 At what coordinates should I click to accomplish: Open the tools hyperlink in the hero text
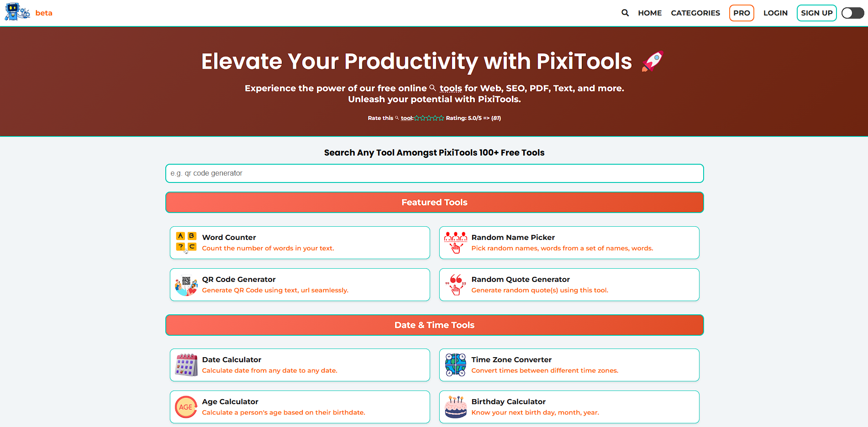pos(451,88)
